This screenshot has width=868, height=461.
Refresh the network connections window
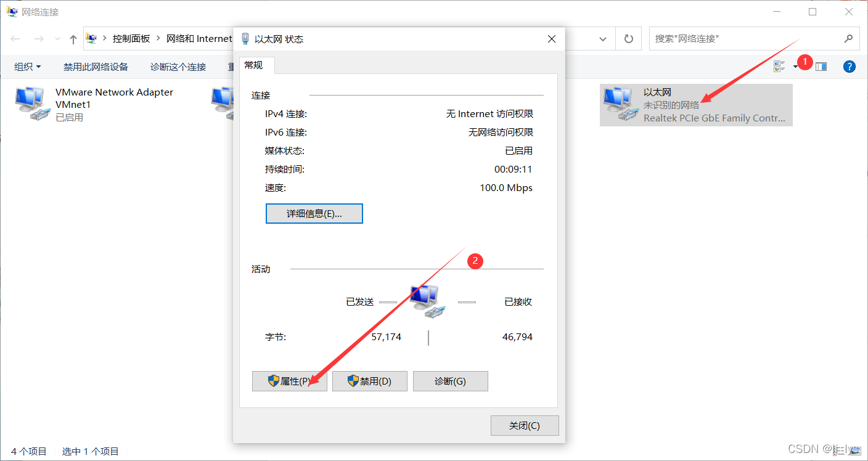coord(629,39)
